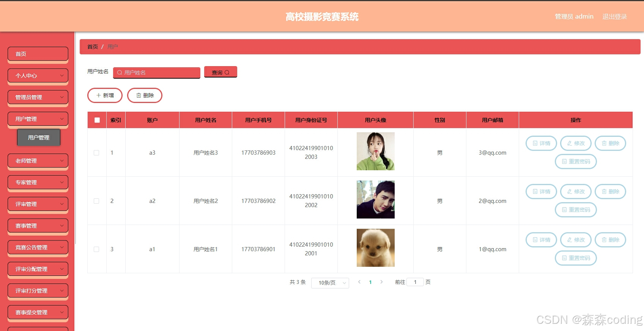Viewport: 644px width, 331px height.
Task: Click the 用户姓名 search input field
Action: (156, 72)
